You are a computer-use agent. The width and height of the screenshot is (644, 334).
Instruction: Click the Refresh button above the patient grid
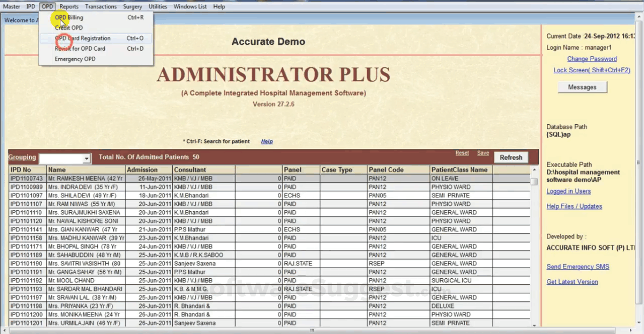[x=511, y=157]
